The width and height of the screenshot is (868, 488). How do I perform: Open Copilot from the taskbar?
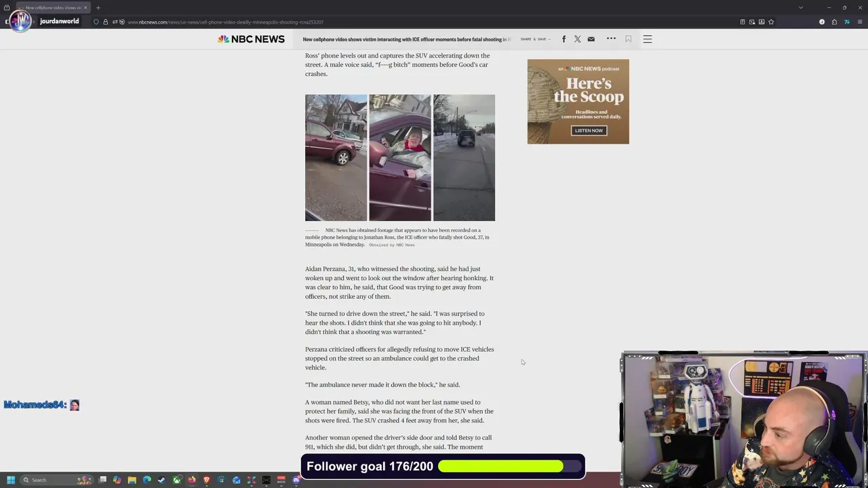(117, 480)
